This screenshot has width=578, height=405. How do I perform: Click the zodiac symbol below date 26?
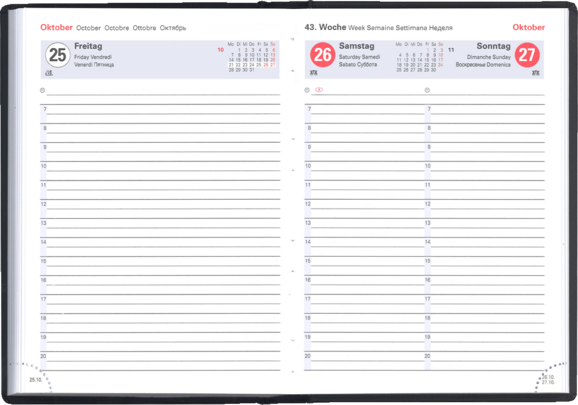point(314,73)
